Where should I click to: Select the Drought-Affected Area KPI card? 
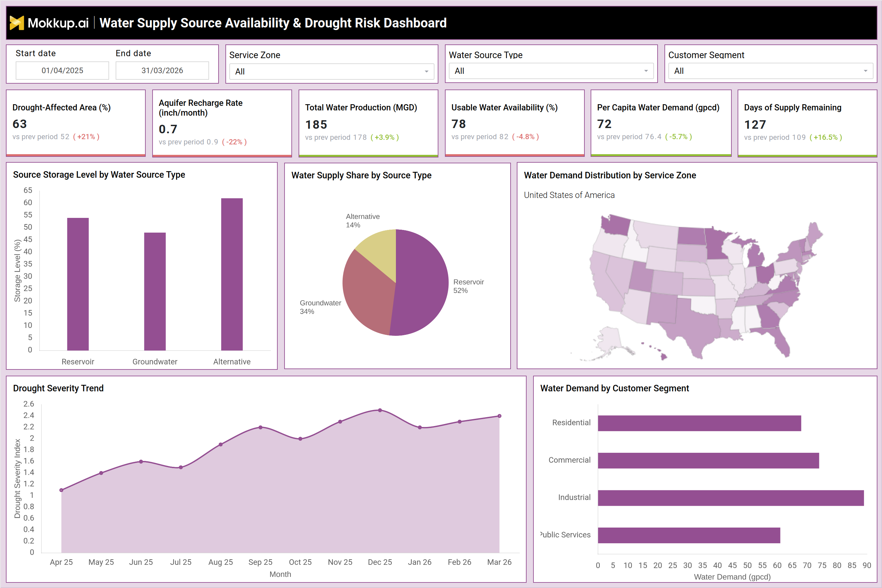[76, 123]
